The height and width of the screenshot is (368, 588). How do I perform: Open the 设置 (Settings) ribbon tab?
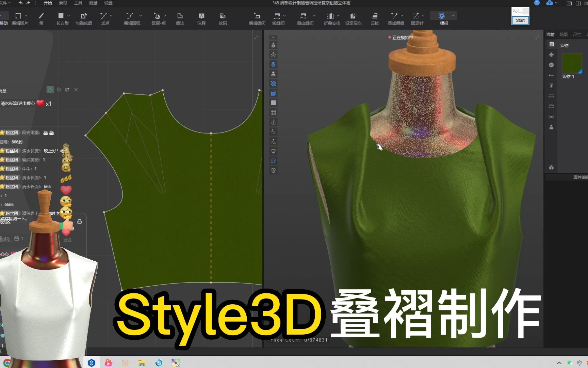click(x=108, y=3)
